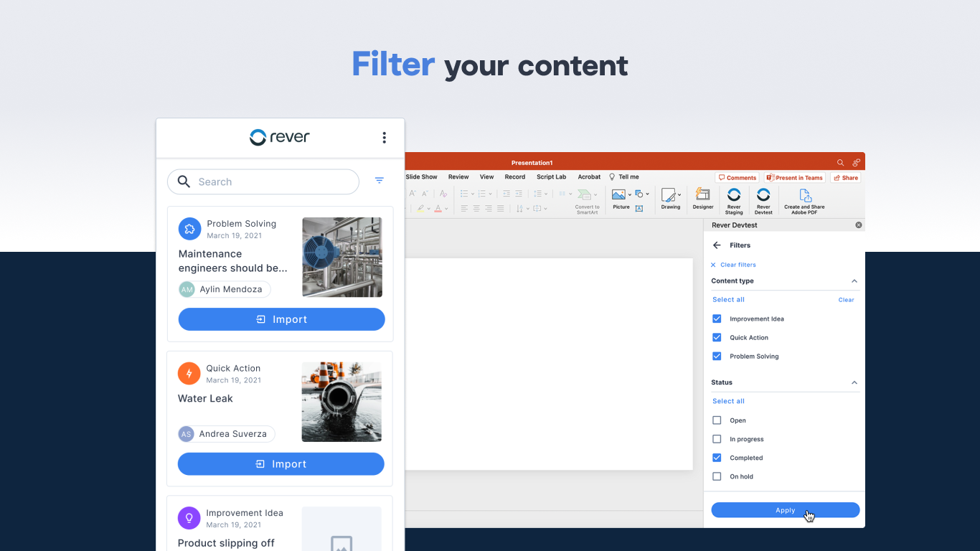Open the columns dropdown
This screenshot has width=980, height=551.
(570, 194)
